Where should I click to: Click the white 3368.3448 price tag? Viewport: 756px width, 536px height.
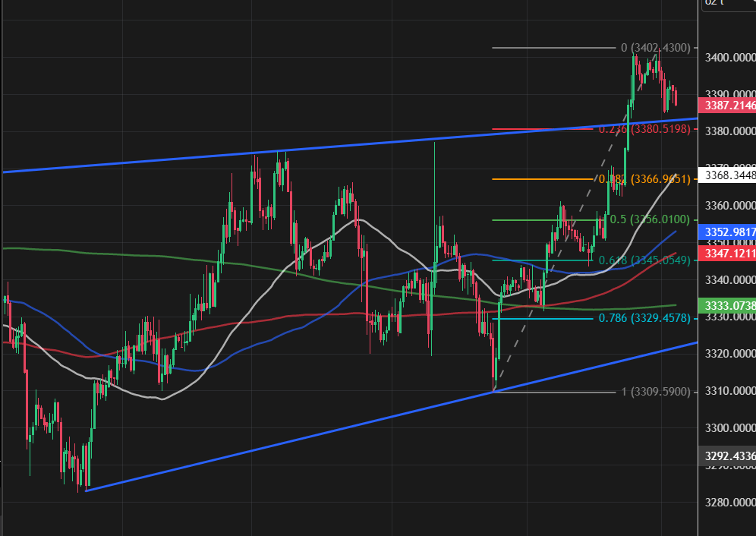(x=727, y=175)
